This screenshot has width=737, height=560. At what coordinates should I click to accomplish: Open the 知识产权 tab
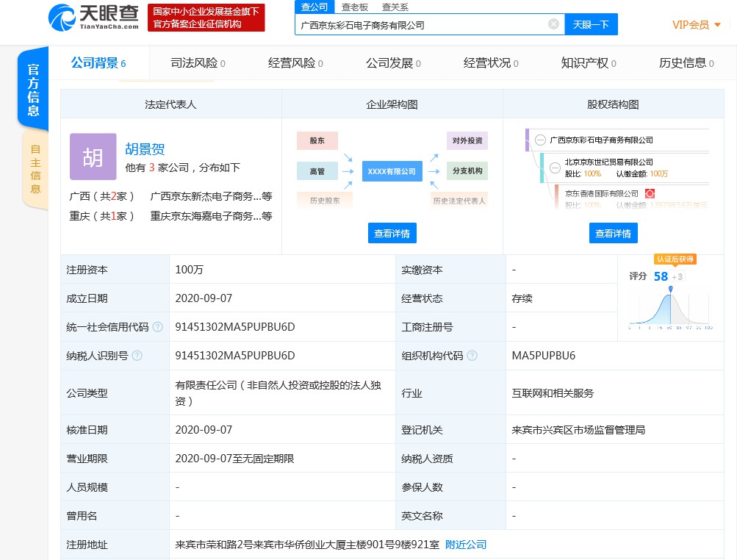click(x=589, y=63)
